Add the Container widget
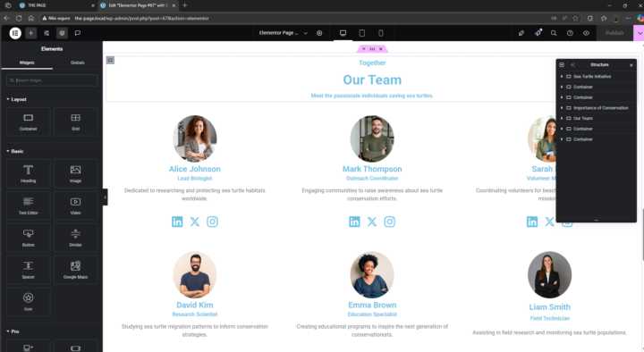This screenshot has width=644, height=352. click(29, 122)
